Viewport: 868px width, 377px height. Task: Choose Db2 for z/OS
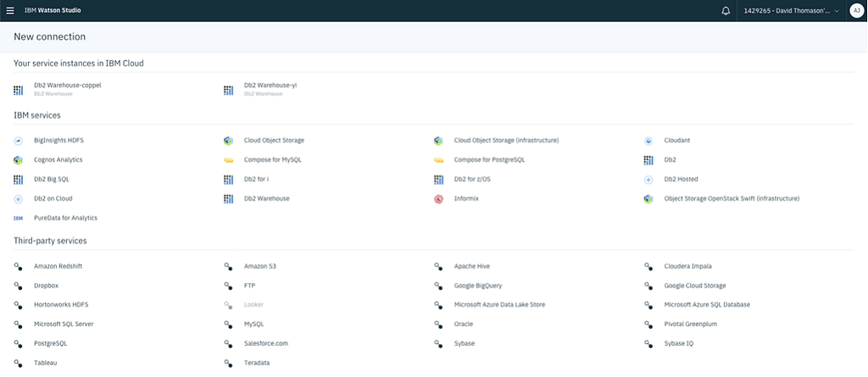tap(471, 180)
